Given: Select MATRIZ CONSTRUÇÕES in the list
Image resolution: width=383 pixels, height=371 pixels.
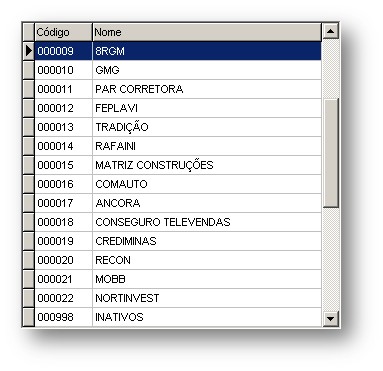Looking at the screenshot, I should point(178,165).
